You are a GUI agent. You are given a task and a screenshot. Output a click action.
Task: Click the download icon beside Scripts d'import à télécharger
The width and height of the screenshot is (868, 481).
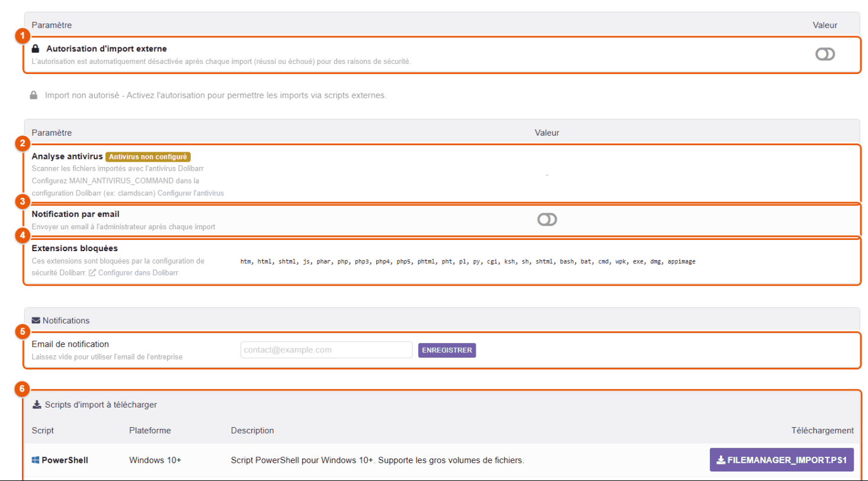(x=36, y=405)
